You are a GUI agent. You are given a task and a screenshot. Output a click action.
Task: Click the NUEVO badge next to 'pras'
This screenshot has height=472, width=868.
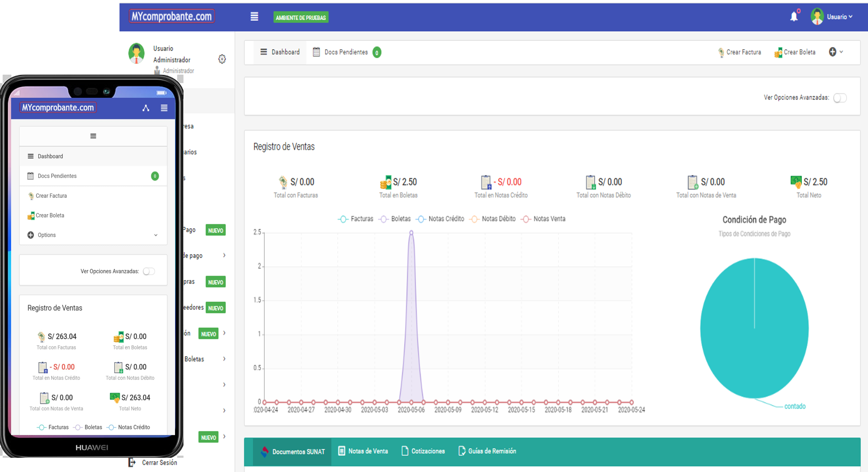click(215, 282)
